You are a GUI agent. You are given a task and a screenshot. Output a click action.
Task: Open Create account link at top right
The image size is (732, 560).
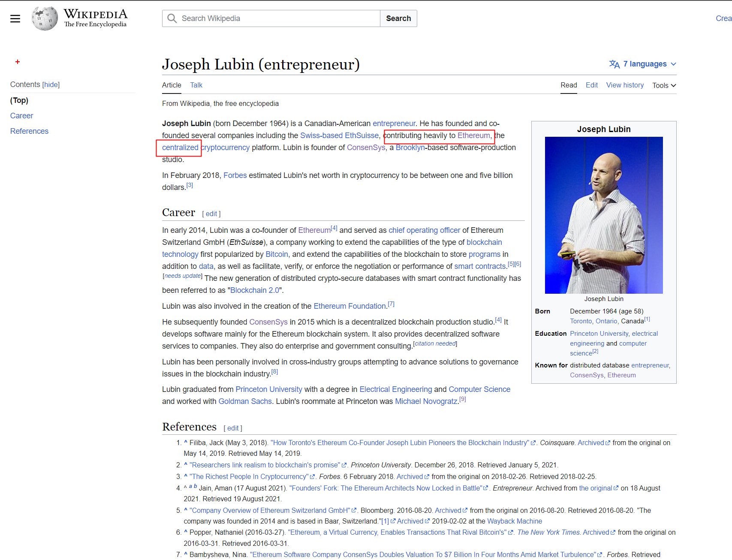tap(724, 18)
